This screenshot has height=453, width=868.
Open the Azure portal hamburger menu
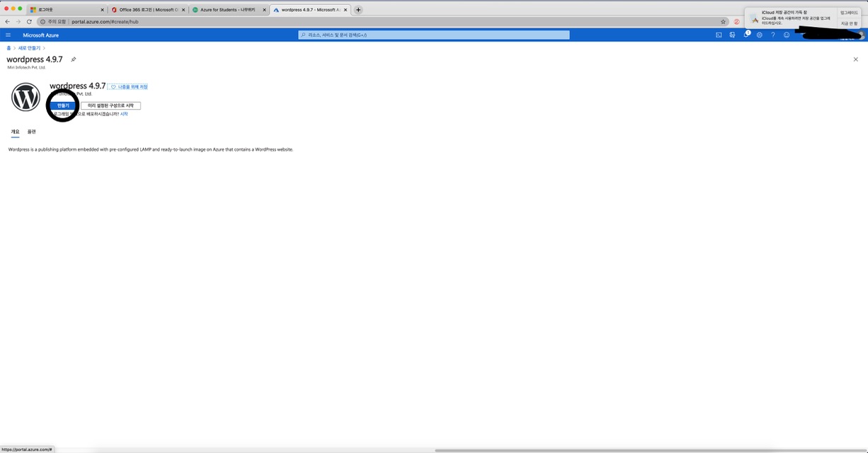click(8, 35)
